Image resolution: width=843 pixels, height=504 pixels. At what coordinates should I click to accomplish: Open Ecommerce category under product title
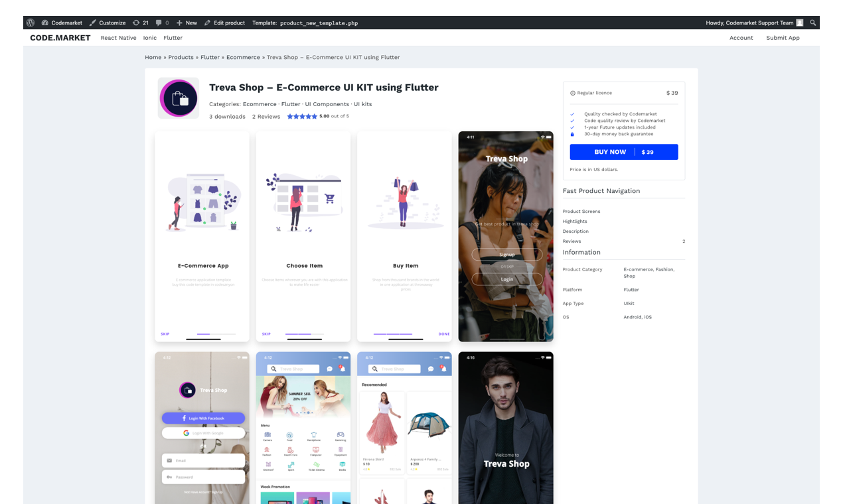point(260,104)
